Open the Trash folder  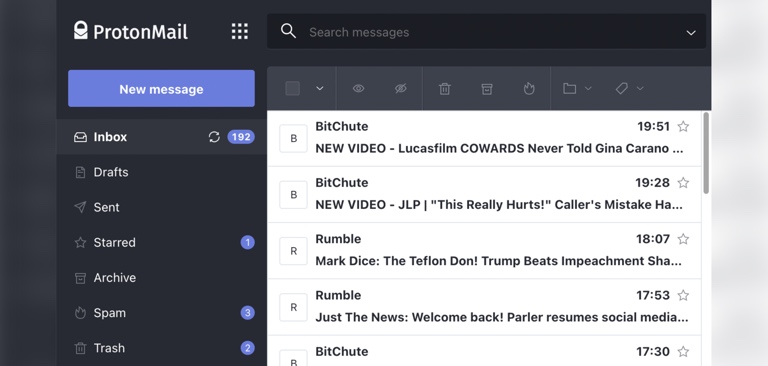[162, 348]
